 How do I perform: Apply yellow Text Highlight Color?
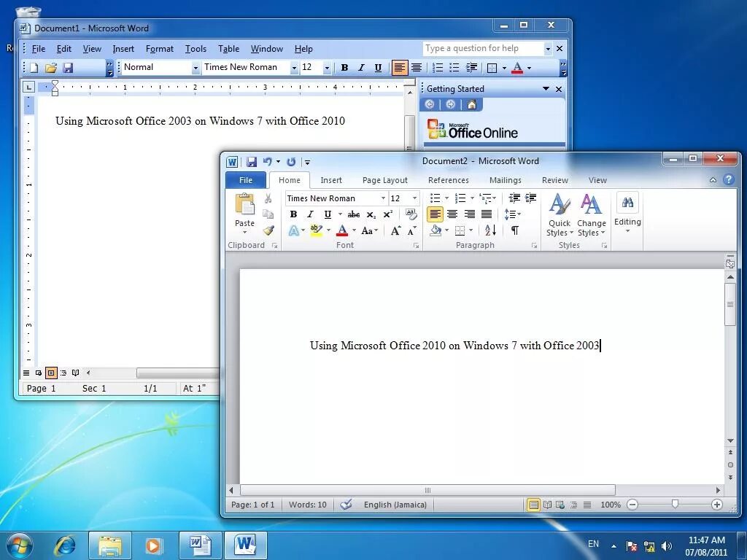(316, 230)
